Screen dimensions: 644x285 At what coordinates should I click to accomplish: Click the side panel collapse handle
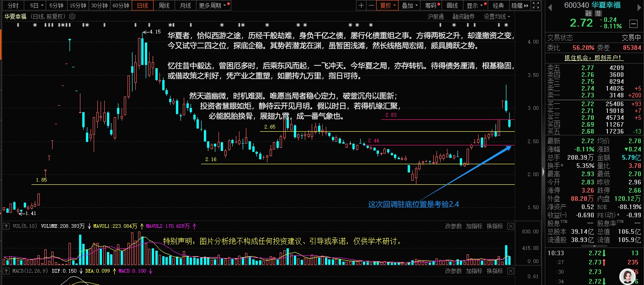[543, 171]
